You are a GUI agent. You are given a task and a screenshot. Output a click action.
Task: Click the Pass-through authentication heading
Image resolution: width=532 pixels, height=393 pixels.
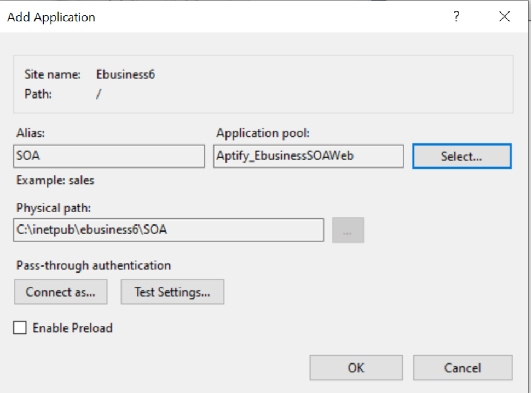tap(94, 265)
